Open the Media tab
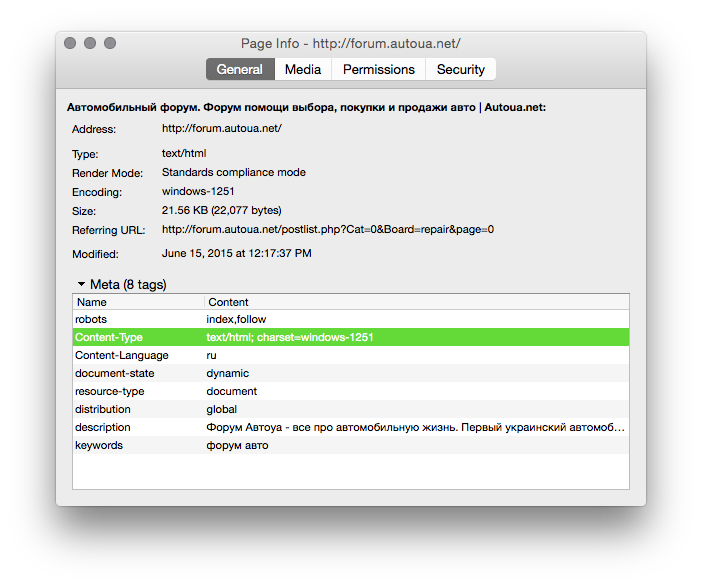Image resolution: width=702 pixels, height=586 pixels. pyautogui.click(x=303, y=69)
